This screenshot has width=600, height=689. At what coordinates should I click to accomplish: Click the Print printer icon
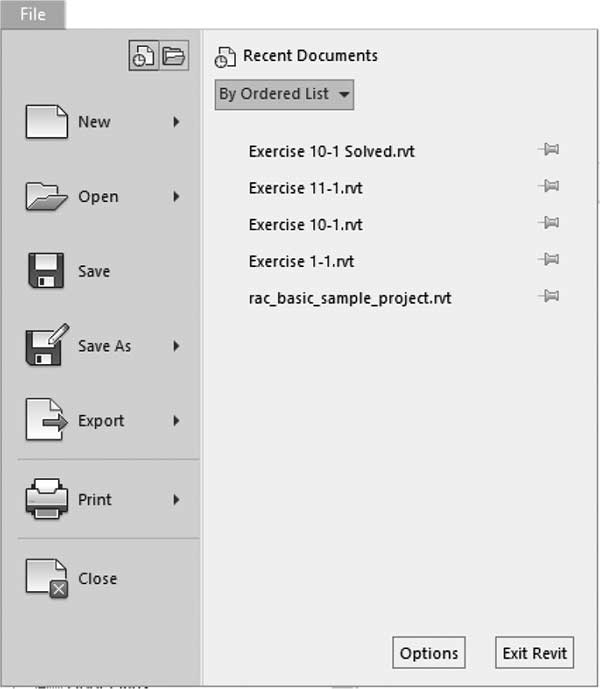[47, 499]
